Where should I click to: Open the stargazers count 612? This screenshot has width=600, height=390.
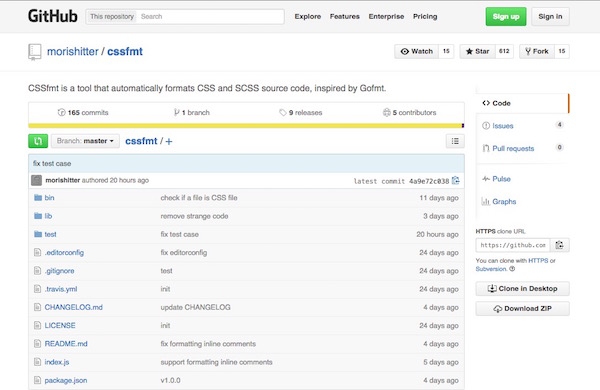tap(504, 51)
